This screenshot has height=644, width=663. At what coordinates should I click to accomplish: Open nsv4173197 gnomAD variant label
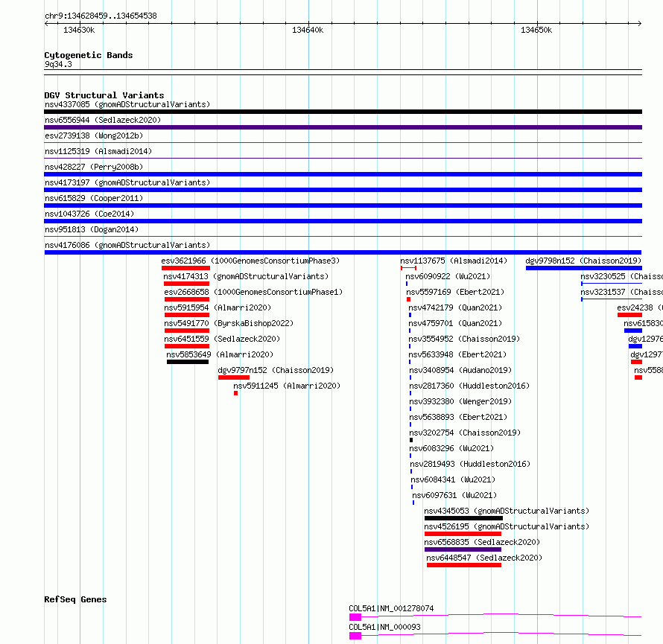(x=127, y=182)
